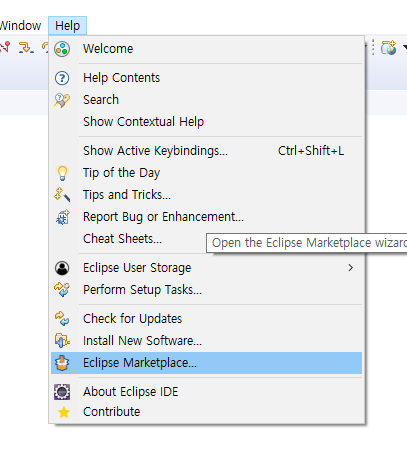Click the Report Bug icon
The height and width of the screenshot is (459, 407).
click(x=63, y=217)
